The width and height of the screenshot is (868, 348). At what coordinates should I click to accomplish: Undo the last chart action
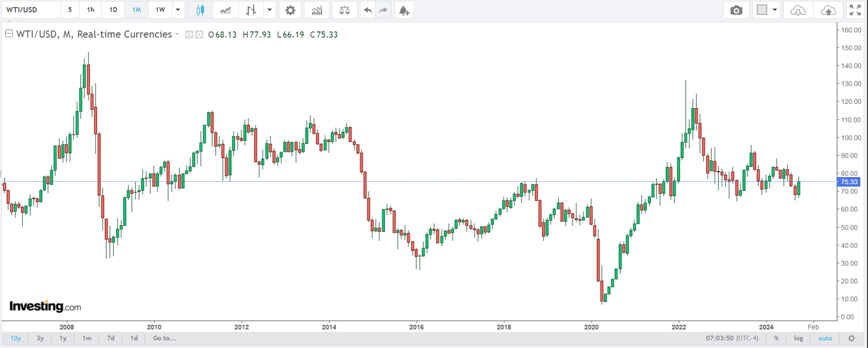[368, 10]
